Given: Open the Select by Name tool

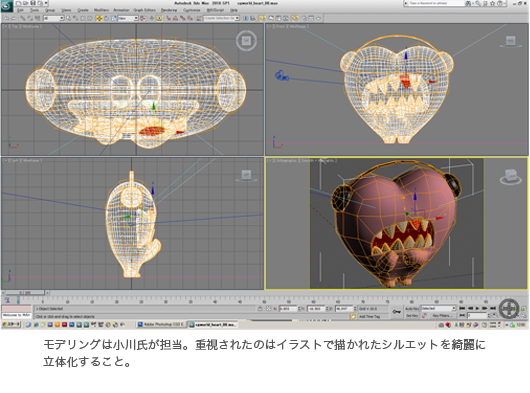Looking at the screenshot, I should [x=75, y=18].
